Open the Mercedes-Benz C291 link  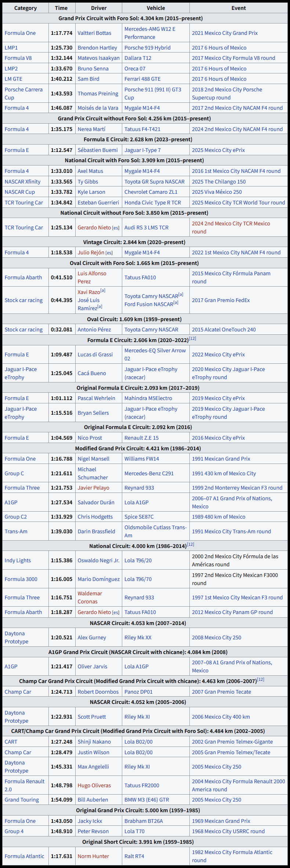(149, 473)
